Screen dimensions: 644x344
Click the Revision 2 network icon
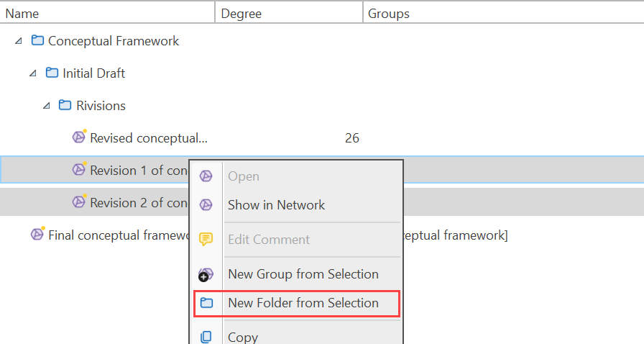pyautogui.click(x=79, y=202)
